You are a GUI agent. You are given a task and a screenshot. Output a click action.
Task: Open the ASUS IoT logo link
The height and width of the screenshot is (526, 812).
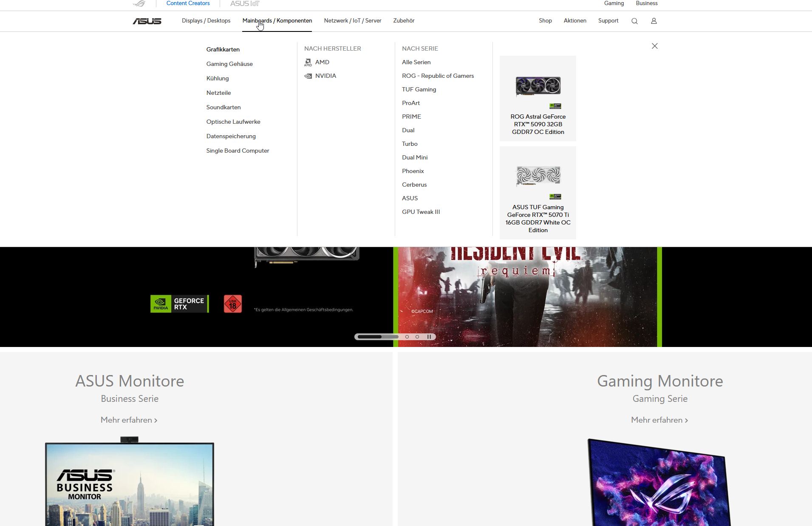tap(245, 3)
